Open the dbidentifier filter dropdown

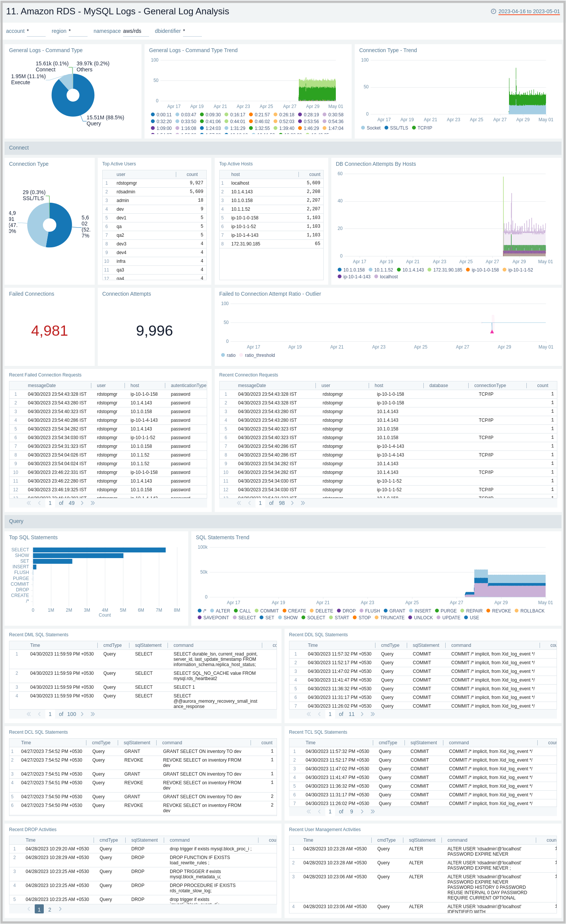click(x=192, y=31)
